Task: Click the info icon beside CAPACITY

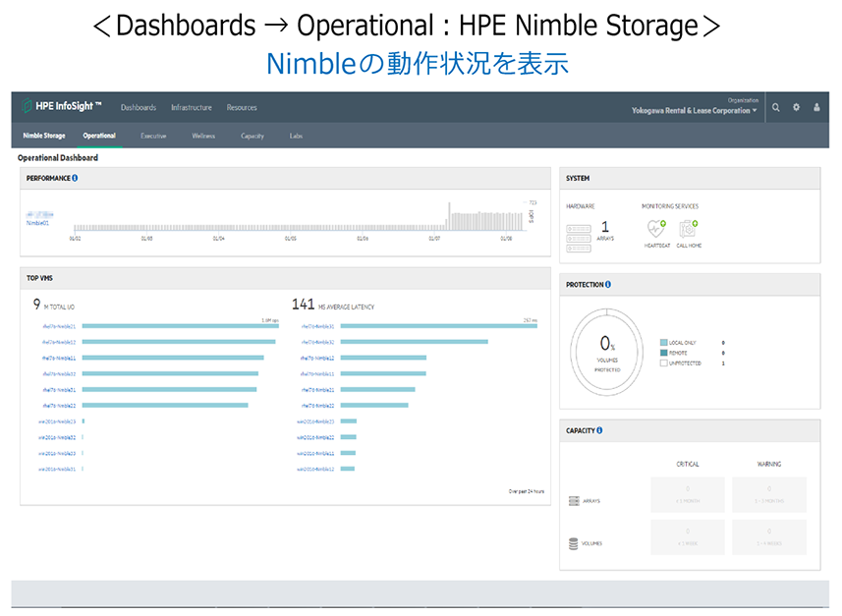Action: pyautogui.click(x=599, y=430)
